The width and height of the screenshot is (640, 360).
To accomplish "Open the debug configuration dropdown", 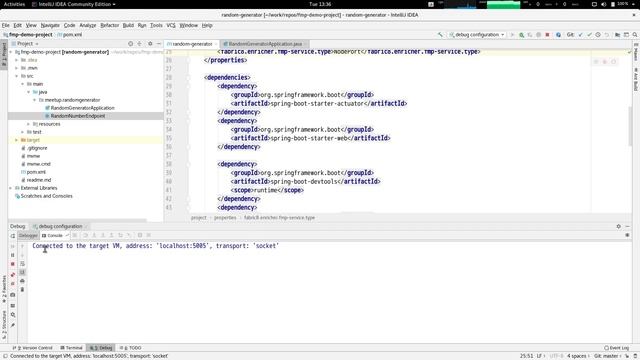I will (x=477, y=35).
